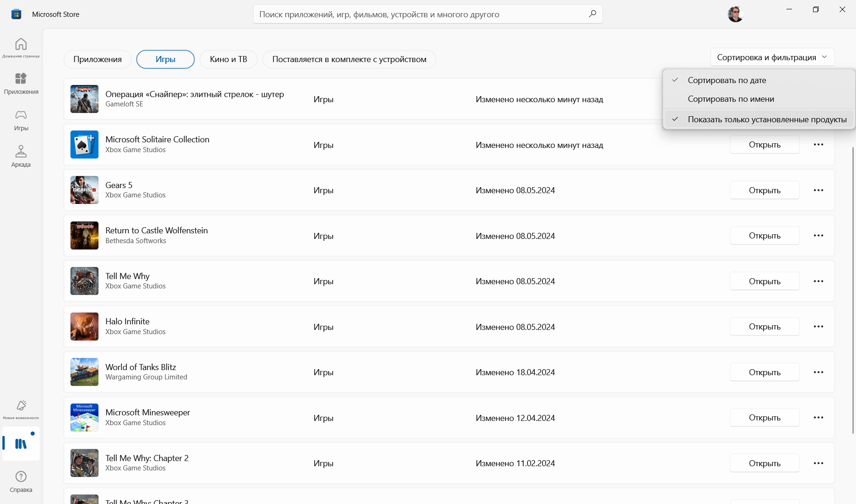Screen dimensions: 856x504
Task: Click Изменено 12.04.2024 date text
Action: pyautogui.click(x=515, y=418)
